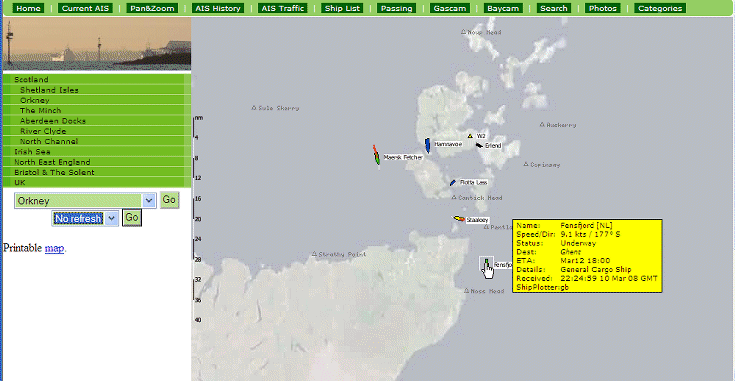Screen dimensions: 735x381
Task: Click the Cantick Head landmark triangle
Action: pyautogui.click(x=454, y=198)
